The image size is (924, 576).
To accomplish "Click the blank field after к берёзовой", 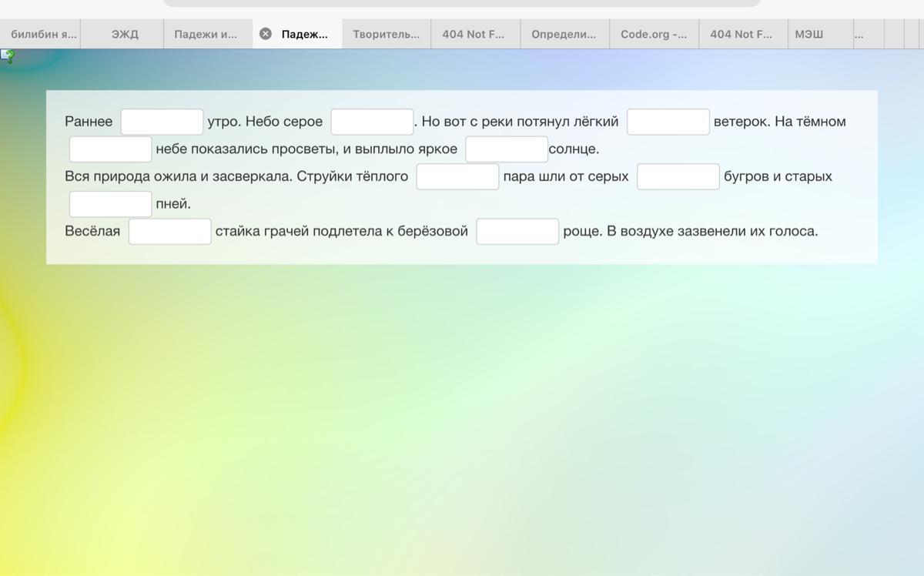I will (x=517, y=231).
